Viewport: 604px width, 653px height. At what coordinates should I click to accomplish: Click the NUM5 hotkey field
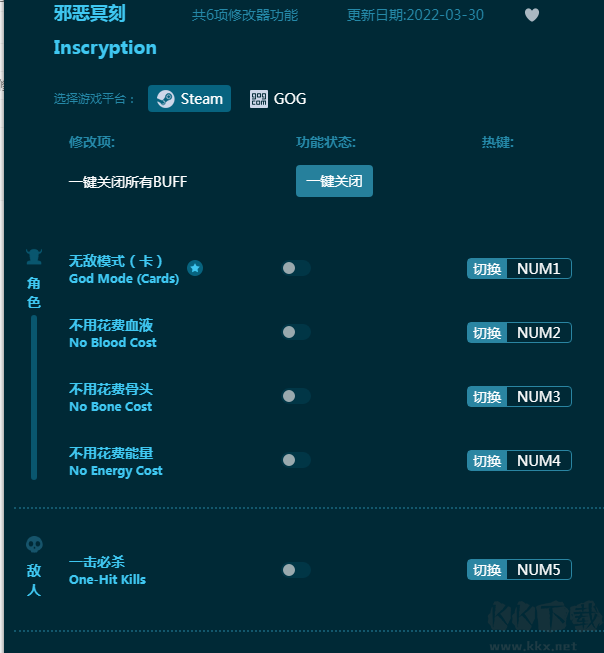538,570
